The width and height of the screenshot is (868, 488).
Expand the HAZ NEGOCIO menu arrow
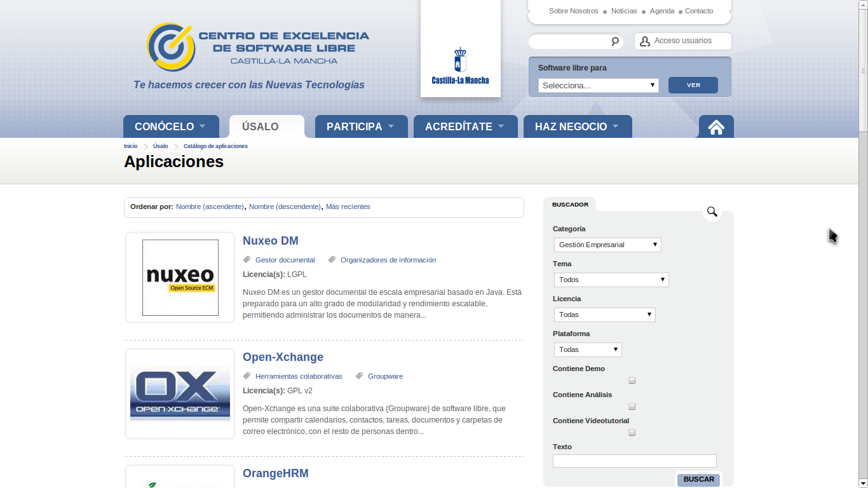pos(615,126)
